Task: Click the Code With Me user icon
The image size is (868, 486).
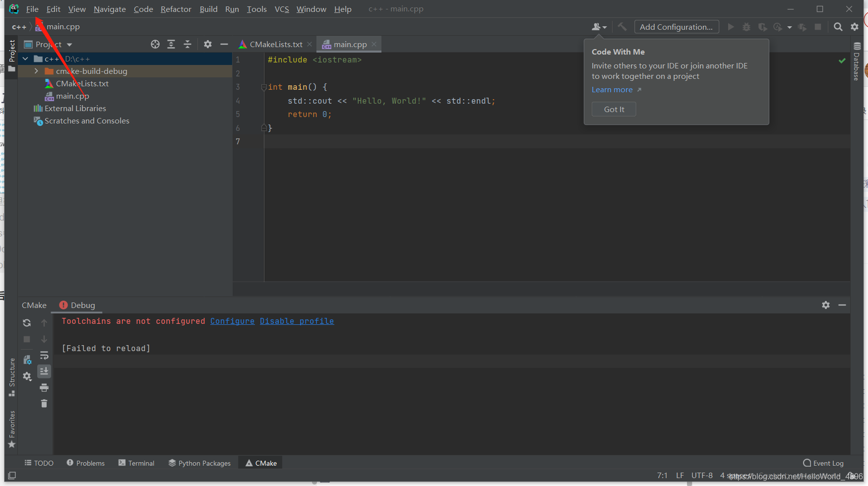Action: [599, 27]
